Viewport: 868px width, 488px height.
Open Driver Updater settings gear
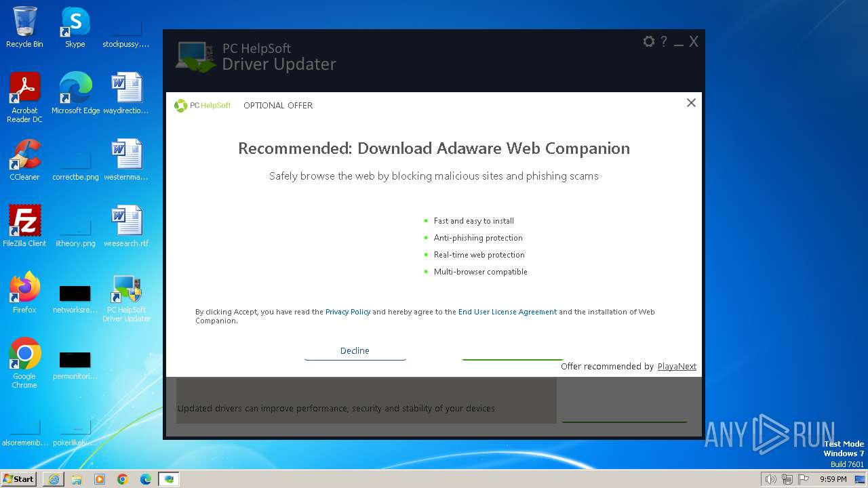pyautogui.click(x=648, y=41)
